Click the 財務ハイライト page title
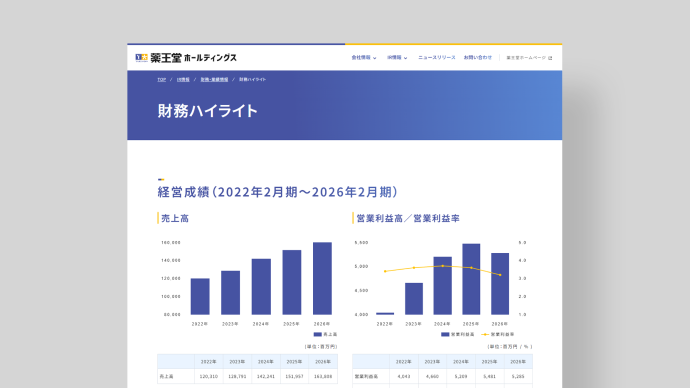 [x=208, y=111]
